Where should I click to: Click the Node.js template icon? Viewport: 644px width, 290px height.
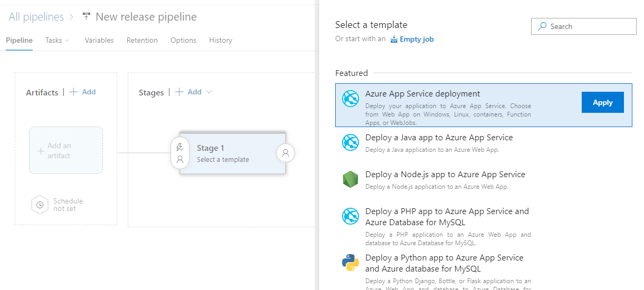click(351, 179)
